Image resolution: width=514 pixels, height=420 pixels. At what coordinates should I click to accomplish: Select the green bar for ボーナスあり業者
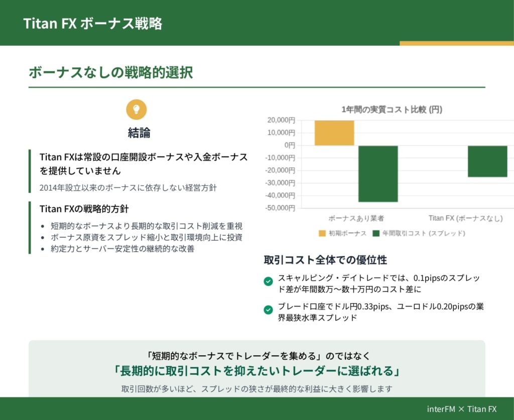(378, 174)
